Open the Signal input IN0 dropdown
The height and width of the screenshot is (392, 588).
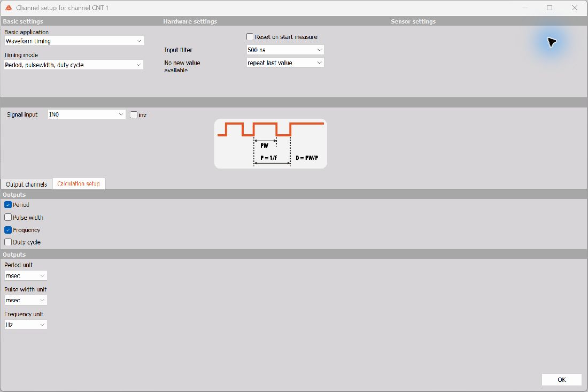point(87,114)
